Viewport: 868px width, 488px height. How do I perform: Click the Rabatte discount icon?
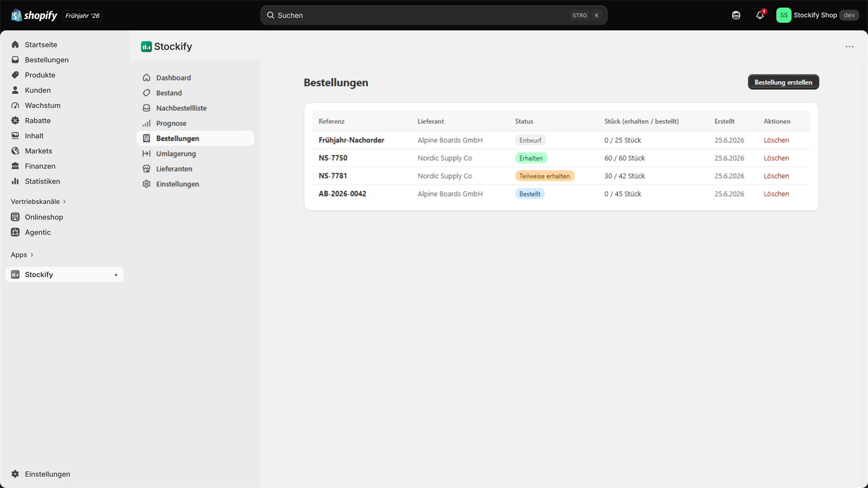click(x=15, y=120)
